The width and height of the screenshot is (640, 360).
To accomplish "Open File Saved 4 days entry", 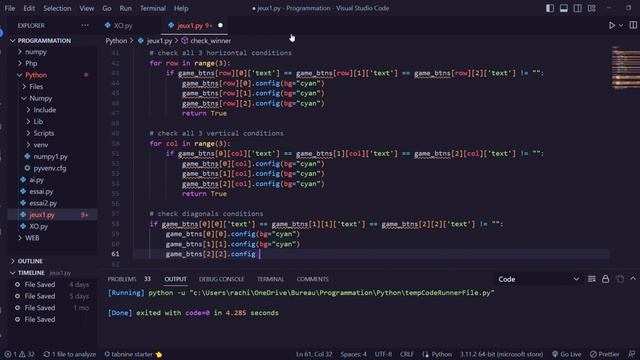I will tap(53, 284).
